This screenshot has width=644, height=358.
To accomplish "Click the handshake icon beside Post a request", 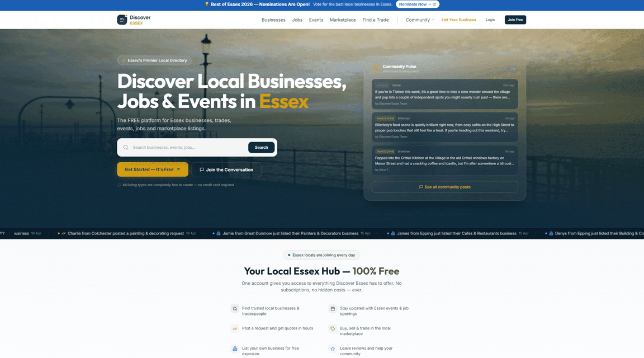I will 235,329.
